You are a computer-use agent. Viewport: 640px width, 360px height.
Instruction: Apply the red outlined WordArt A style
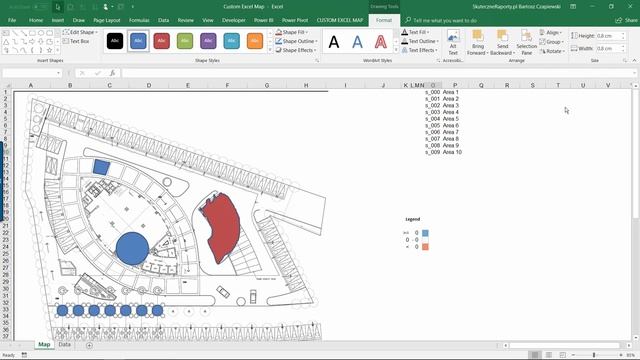click(x=380, y=42)
